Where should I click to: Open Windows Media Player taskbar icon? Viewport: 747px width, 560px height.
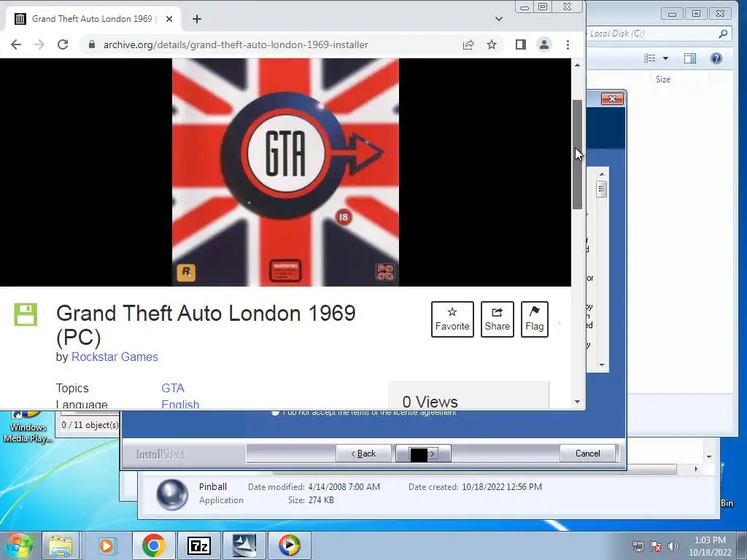107,545
